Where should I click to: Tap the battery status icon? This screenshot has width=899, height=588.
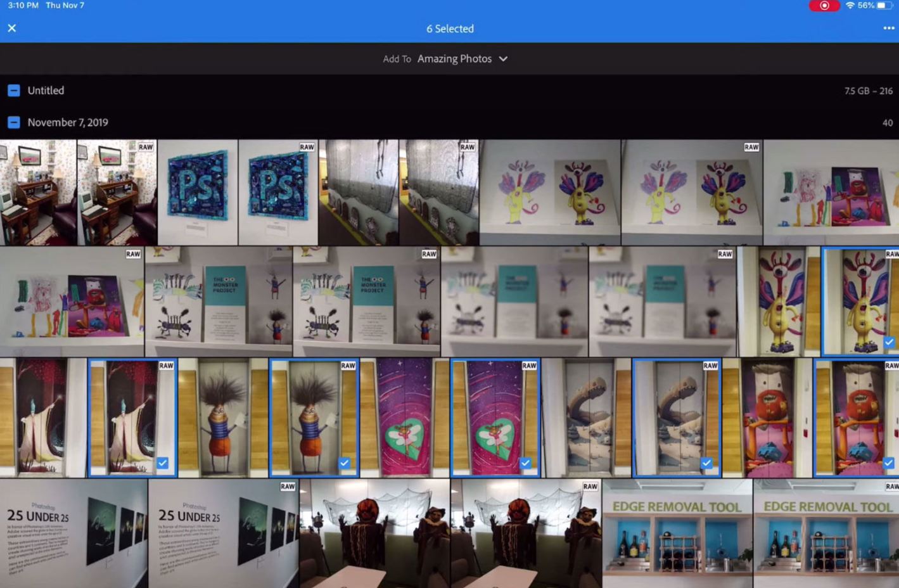pyautogui.click(x=884, y=6)
